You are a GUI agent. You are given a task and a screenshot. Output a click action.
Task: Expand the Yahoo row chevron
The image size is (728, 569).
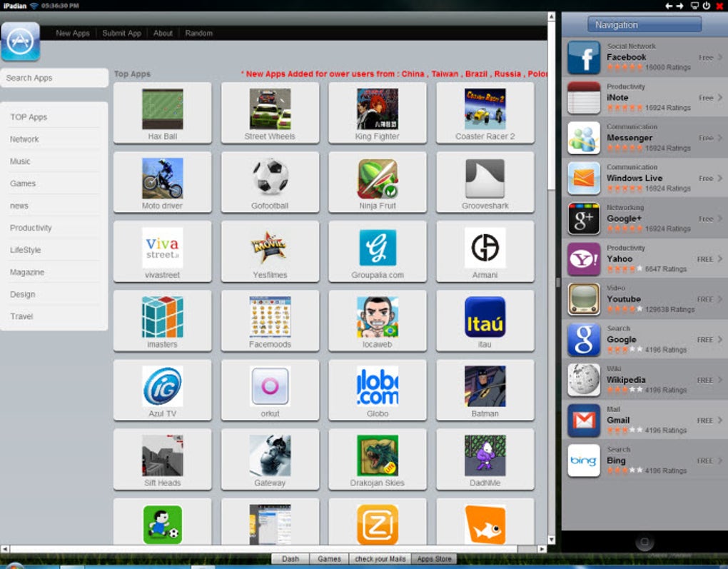coord(720,258)
